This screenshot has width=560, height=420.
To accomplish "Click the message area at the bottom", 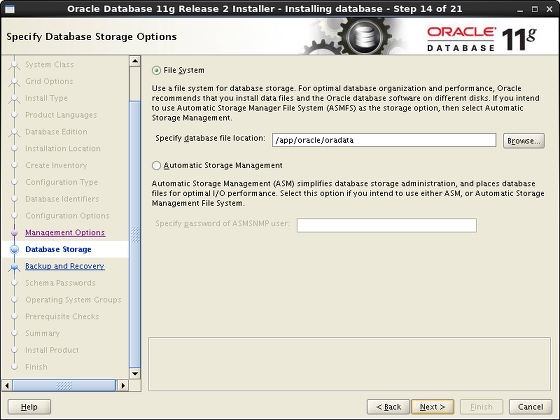I will [350, 364].
